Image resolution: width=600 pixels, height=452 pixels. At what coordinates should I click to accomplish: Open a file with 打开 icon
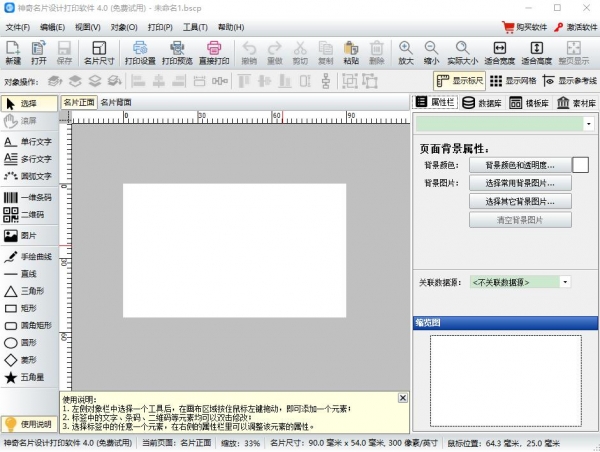tap(38, 52)
